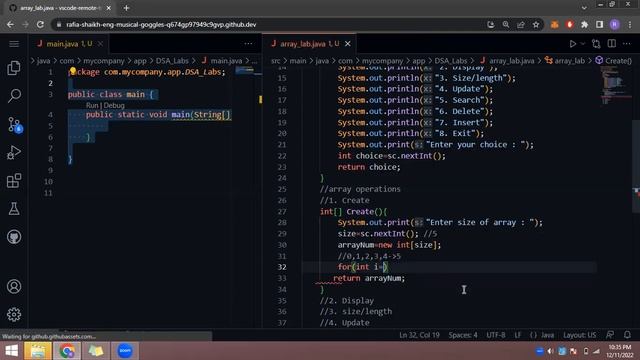Share this page from address bar
The width and height of the screenshot is (640, 360).
[x=521, y=24]
